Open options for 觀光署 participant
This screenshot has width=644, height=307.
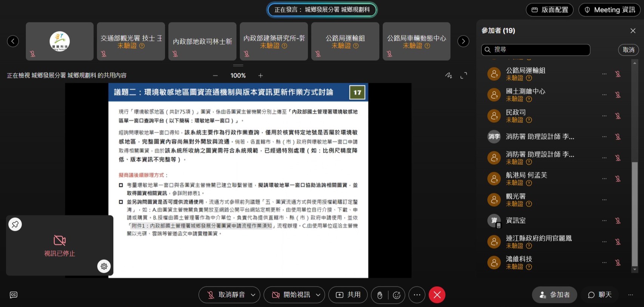604,199
